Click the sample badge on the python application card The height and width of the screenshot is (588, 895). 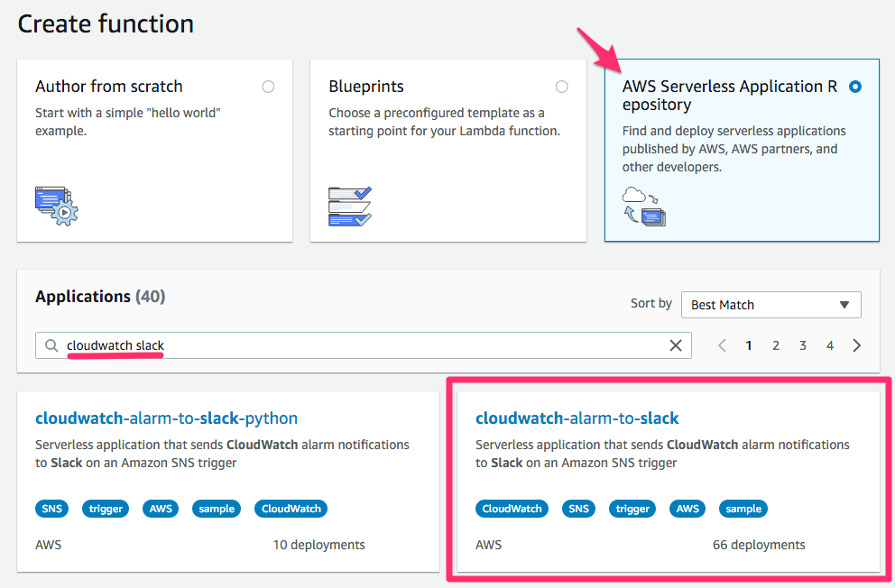[217, 508]
